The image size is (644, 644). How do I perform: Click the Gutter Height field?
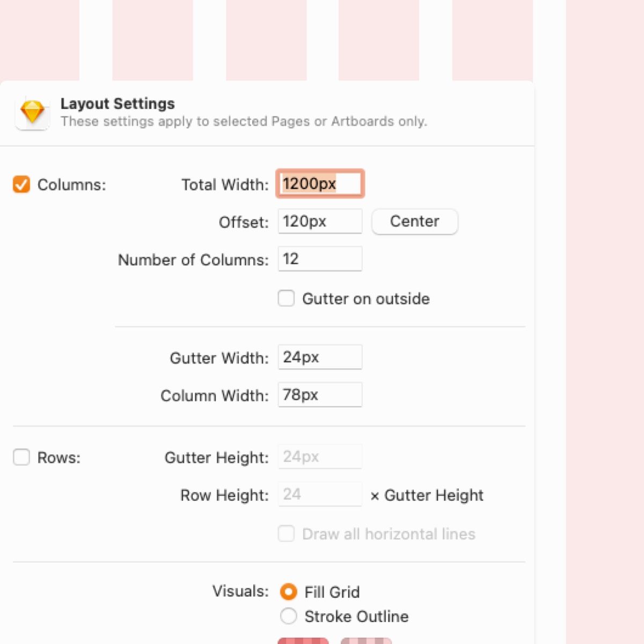pos(320,457)
